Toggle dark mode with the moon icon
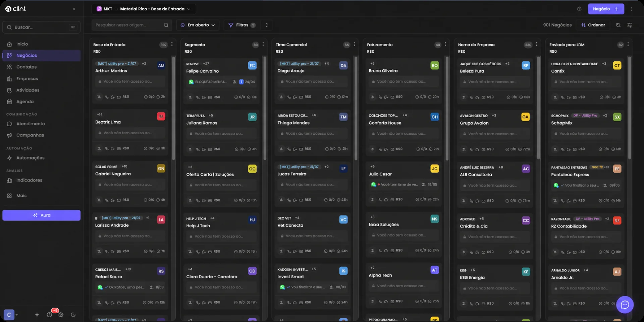The height and width of the screenshot is (322, 644). 73,315
